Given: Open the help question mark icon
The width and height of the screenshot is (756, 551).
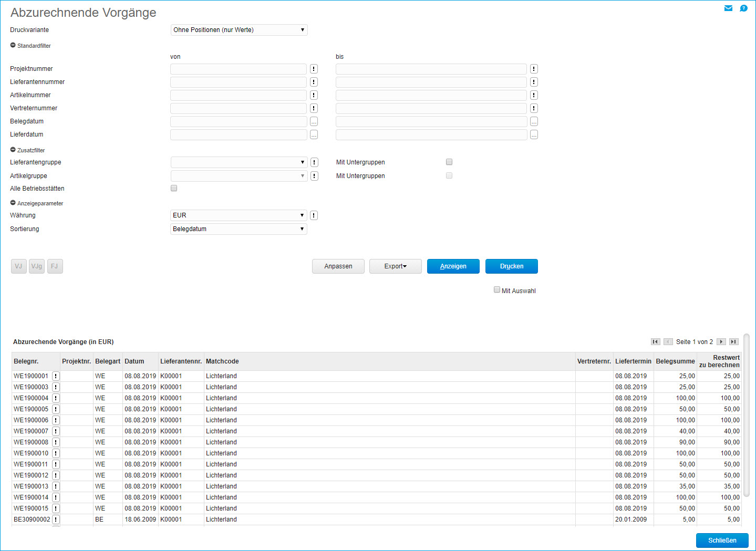Looking at the screenshot, I should pyautogui.click(x=743, y=8).
